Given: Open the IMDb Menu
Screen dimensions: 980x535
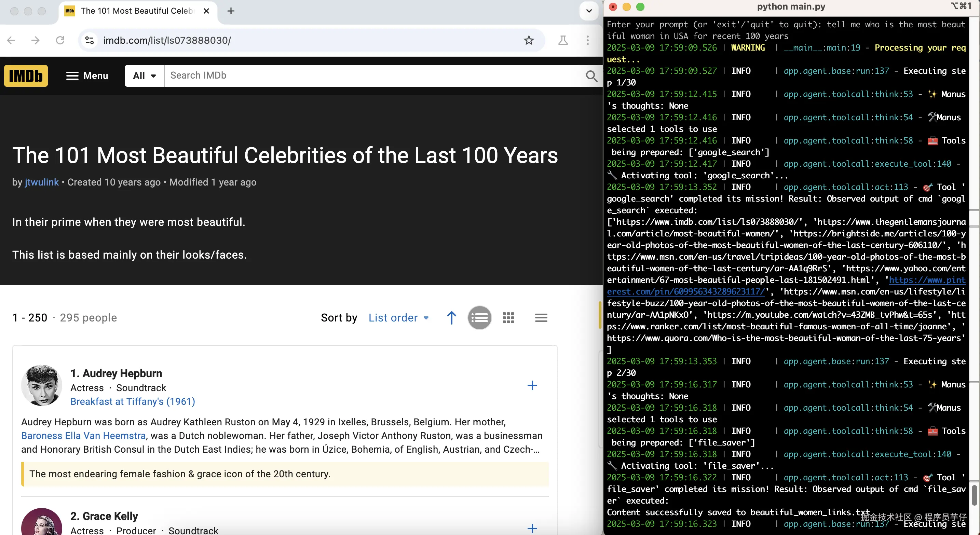Looking at the screenshot, I should (x=87, y=76).
